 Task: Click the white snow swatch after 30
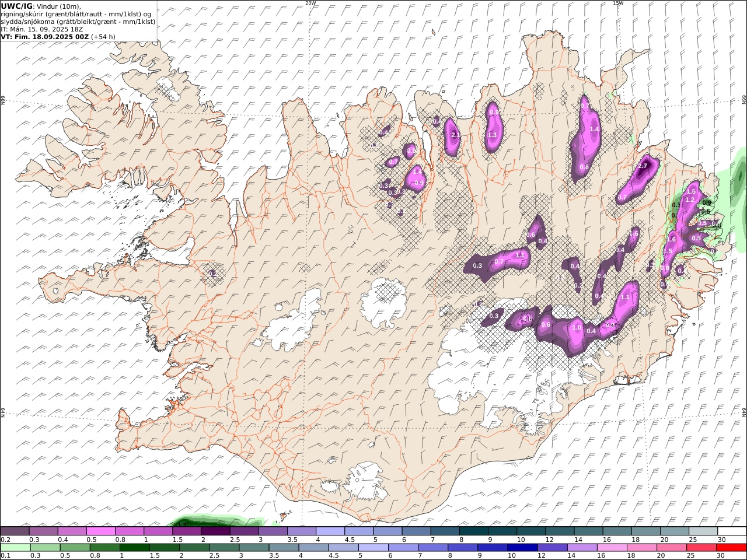pyautogui.click(x=732, y=531)
